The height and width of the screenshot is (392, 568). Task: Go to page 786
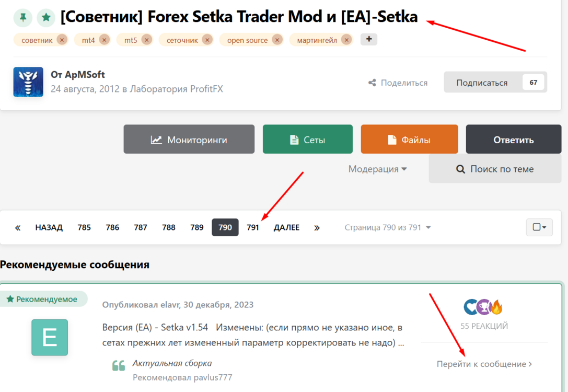pyautogui.click(x=112, y=227)
